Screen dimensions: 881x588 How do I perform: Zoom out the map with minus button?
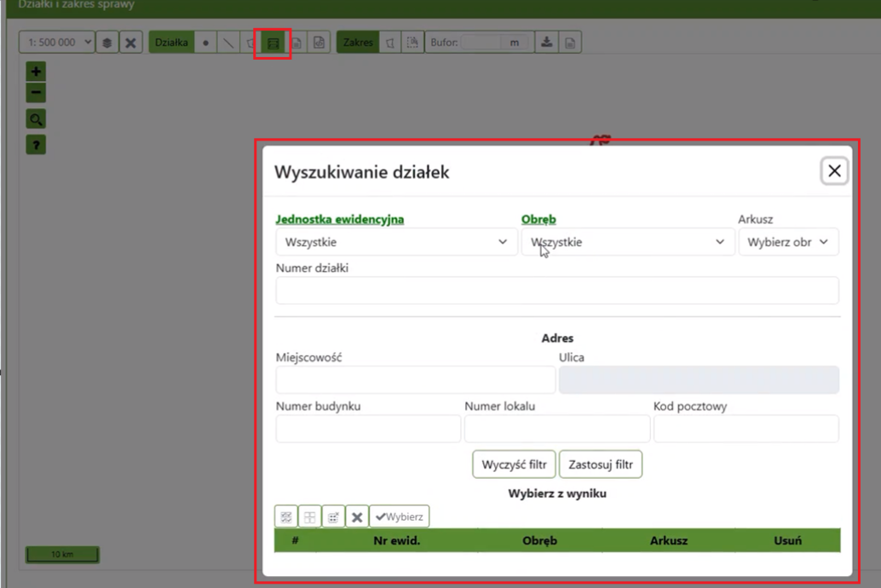point(36,92)
